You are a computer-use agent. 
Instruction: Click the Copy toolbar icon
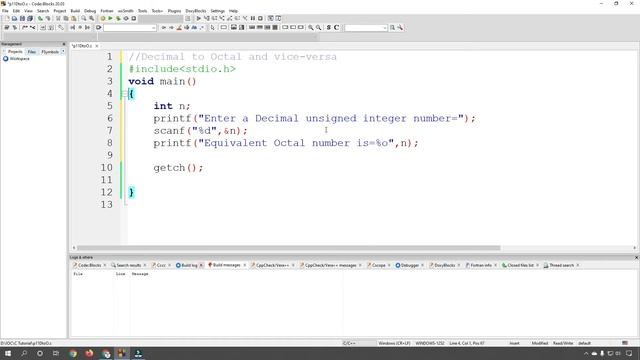pos(66,18)
